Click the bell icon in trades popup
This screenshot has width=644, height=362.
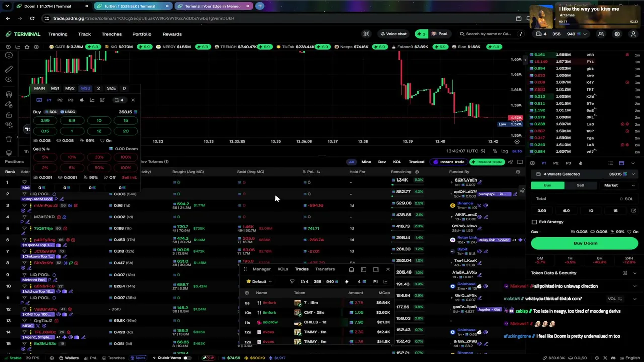(x=351, y=269)
